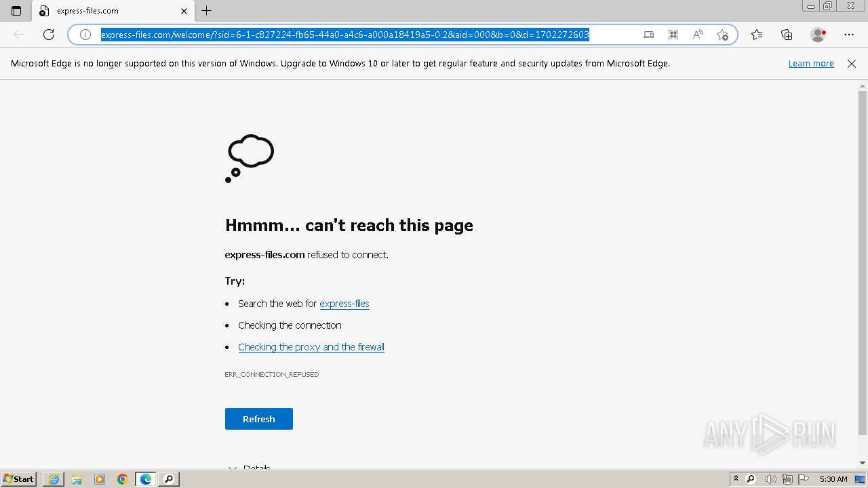Close the express-files.com tab

[184, 11]
